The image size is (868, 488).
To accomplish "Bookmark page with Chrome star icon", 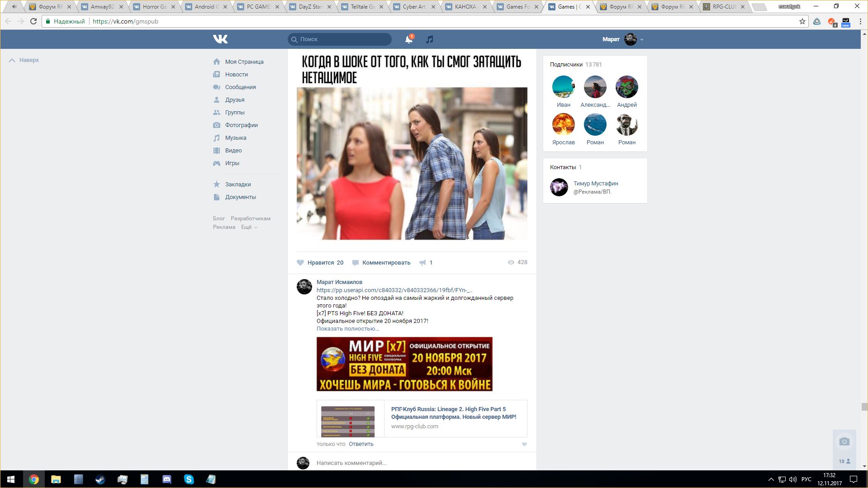I will pyautogui.click(x=802, y=21).
